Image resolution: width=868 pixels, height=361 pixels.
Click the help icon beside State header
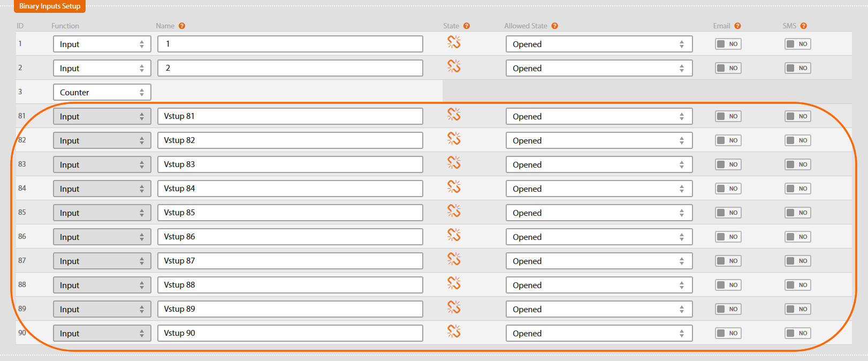467,26
